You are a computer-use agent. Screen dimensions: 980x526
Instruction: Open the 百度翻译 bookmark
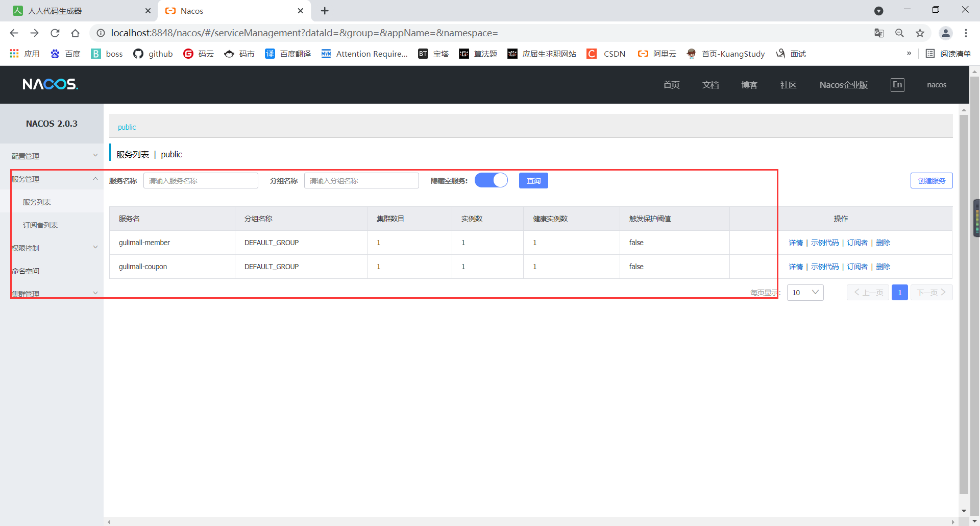click(288, 54)
